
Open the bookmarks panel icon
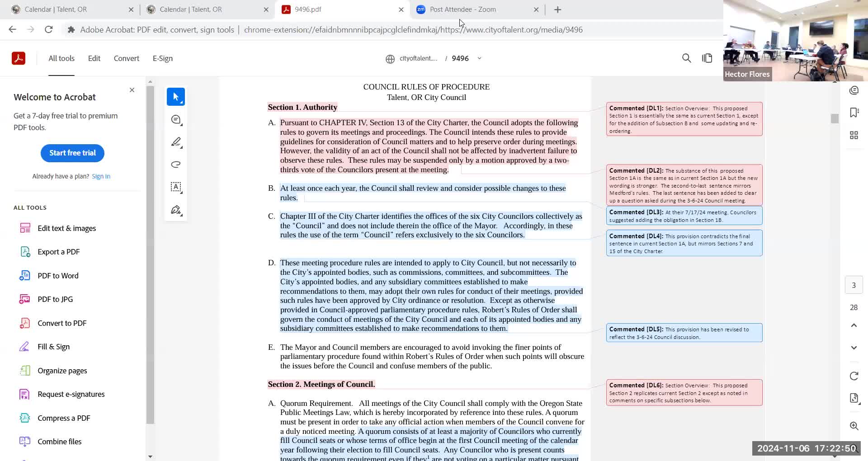[854, 113]
